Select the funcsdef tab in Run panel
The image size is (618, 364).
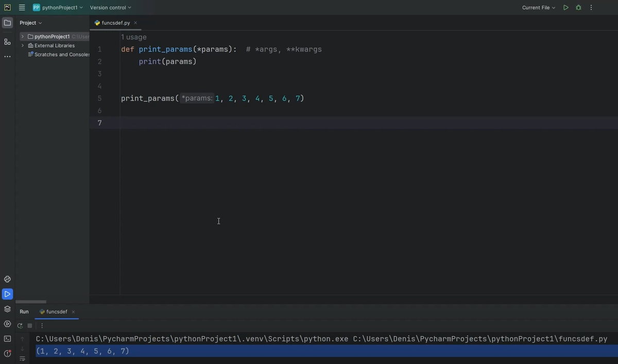pyautogui.click(x=57, y=311)
